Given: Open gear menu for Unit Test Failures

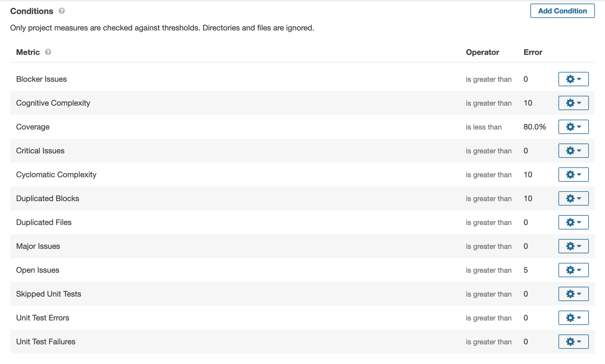Looking at the screenshot, I should point(573,342).
